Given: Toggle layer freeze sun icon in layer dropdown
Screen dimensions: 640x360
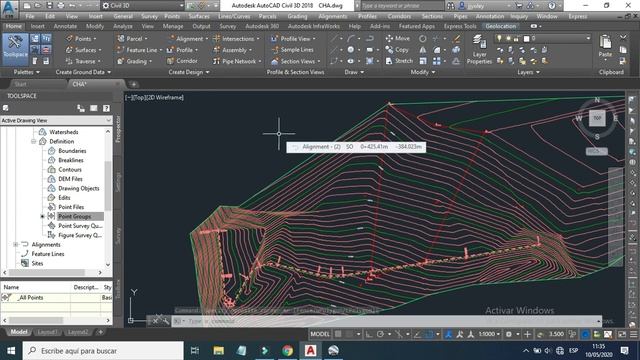Looking at the screenshot, I should 508,38.
